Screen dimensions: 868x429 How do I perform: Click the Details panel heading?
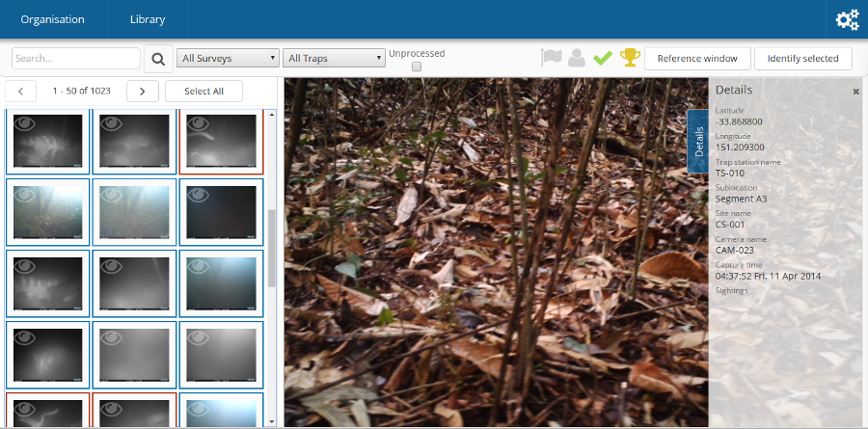[734, 90]
